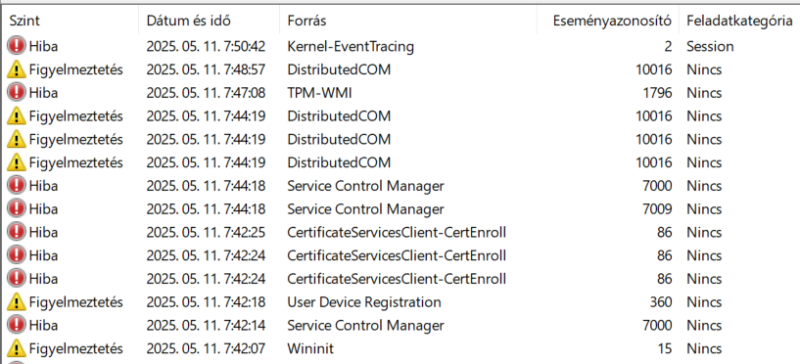This screenshot has width=800, height=364.
Task: Select the 7:48:57 DistributedCOM warning row
Action: point(400,69)
